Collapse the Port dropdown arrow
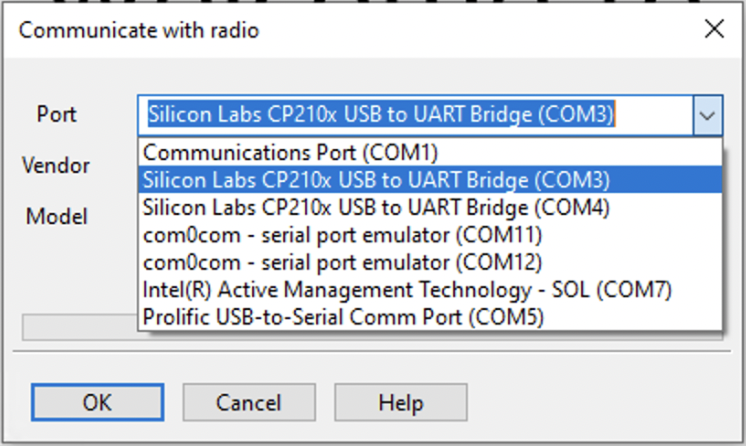Image resolution: width=746 pixels, height=446 pixels. click(707, 116)
